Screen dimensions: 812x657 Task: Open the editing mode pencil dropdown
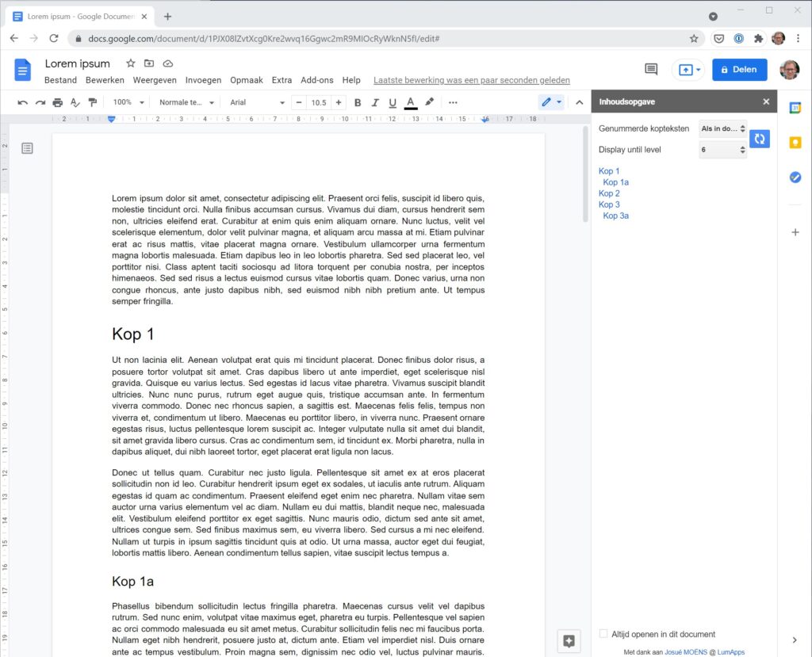(x=552, y=102)
